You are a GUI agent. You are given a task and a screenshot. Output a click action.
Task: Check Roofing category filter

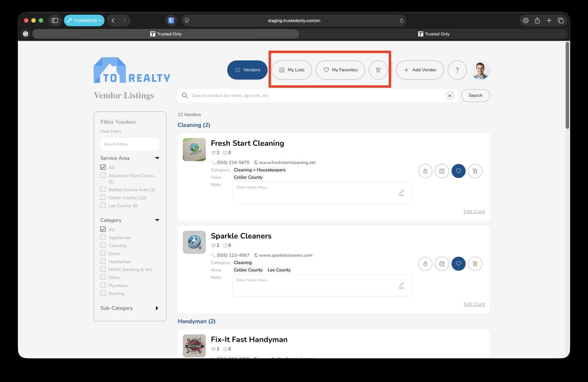103,293
